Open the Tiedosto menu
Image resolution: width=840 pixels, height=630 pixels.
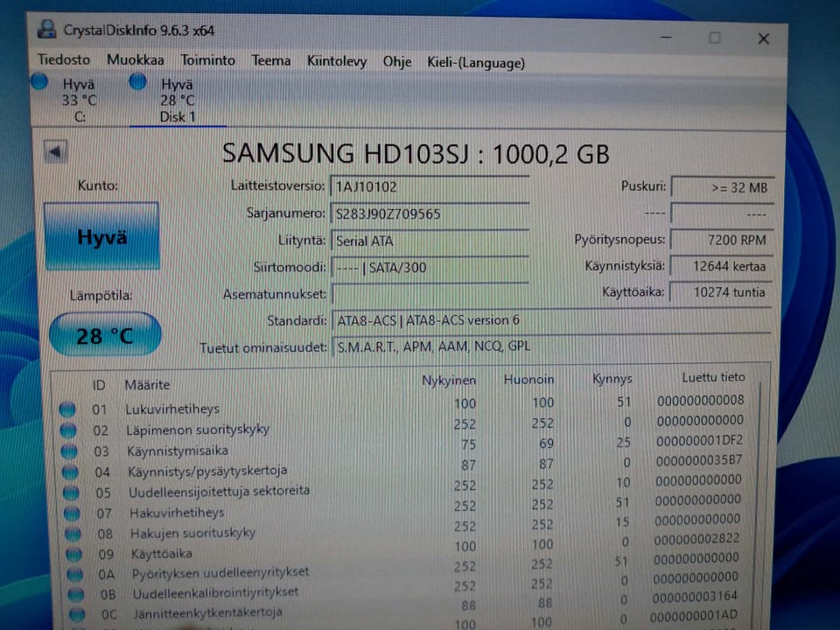(64, 59)
